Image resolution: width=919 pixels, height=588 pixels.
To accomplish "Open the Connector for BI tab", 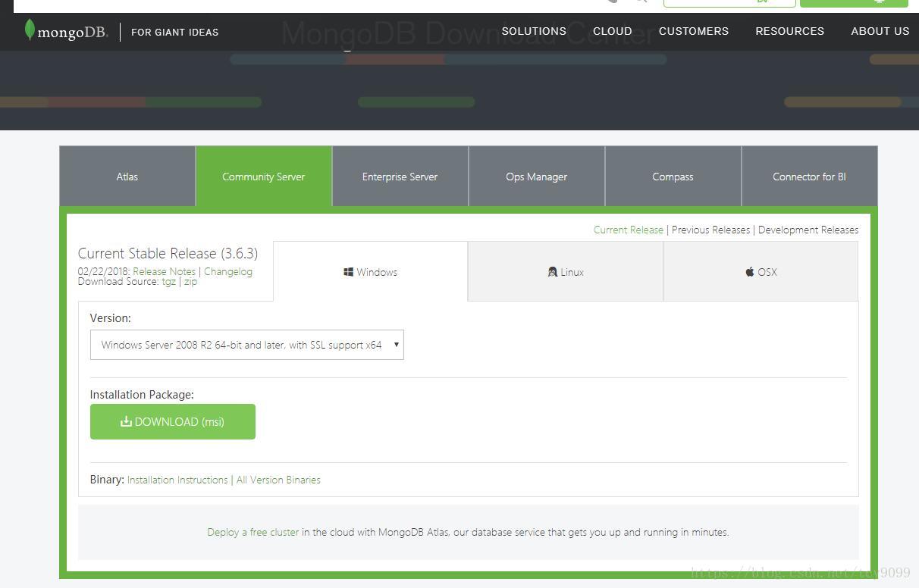I will click(809, 177).
